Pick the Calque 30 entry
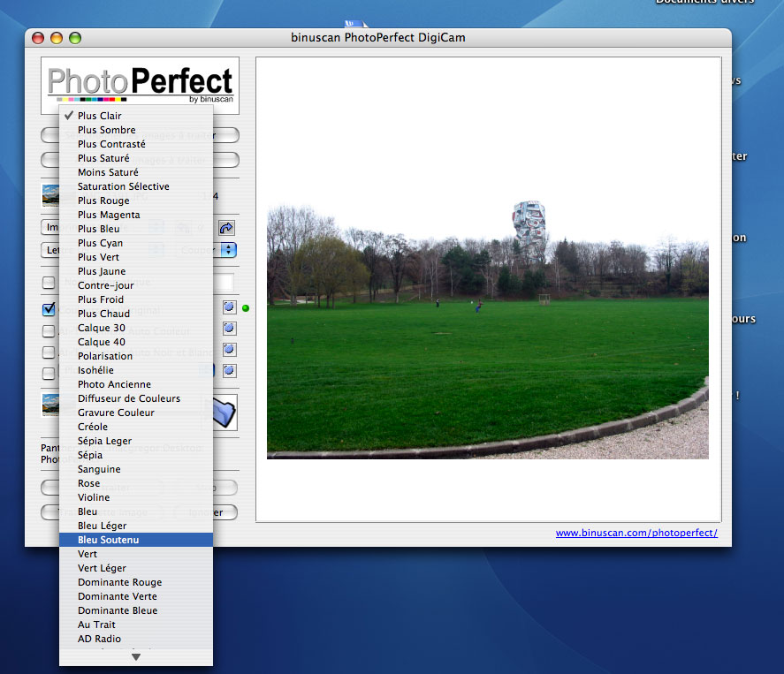 [x=136, y=329]
